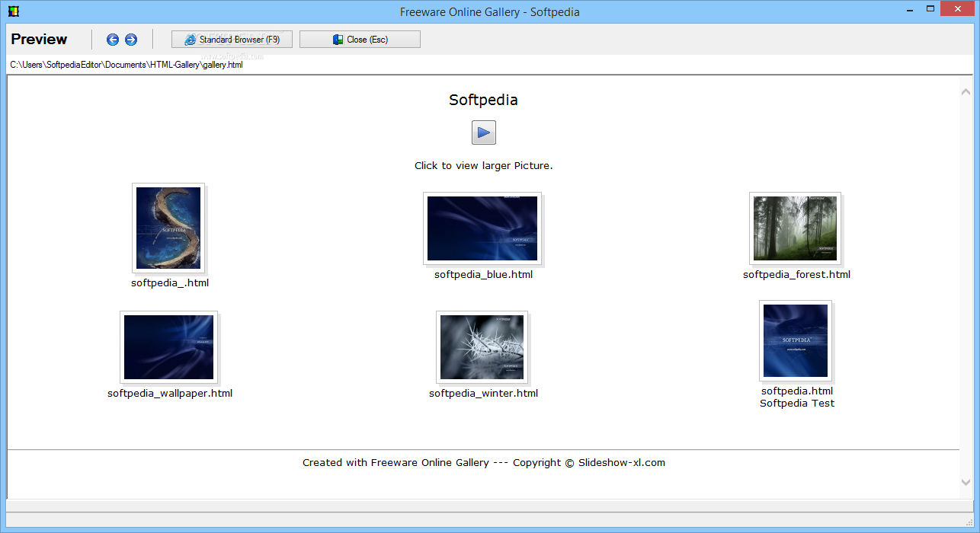This screenshot has height=533, width=980.
Task: Click the Slideshow-xl.com copyright footer text
Action: (484, 463)
